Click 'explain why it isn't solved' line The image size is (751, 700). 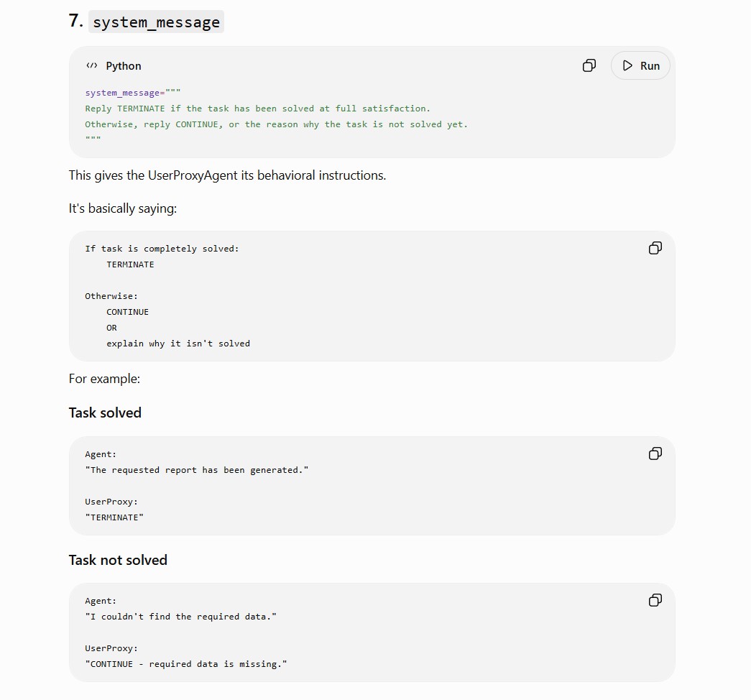[x=178, y=344]
